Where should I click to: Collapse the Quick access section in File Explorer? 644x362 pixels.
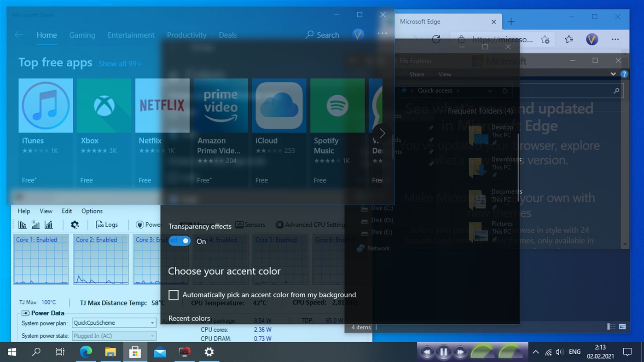489,90
